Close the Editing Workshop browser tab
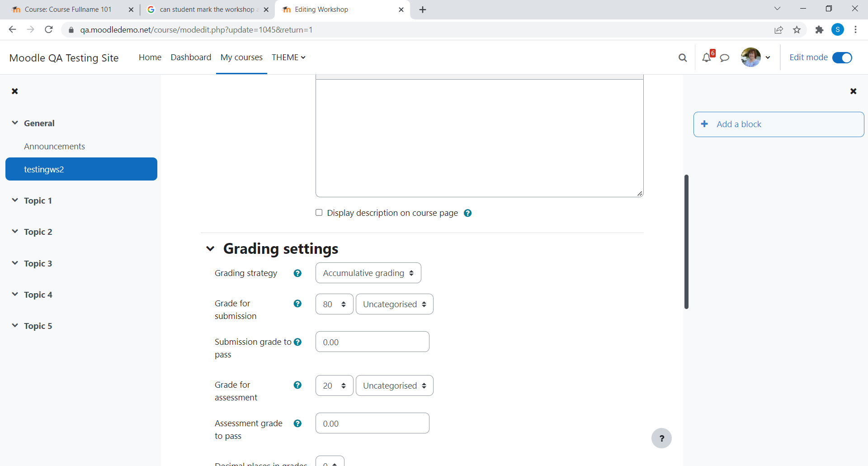The image size is (868, 466). [401, 10]
